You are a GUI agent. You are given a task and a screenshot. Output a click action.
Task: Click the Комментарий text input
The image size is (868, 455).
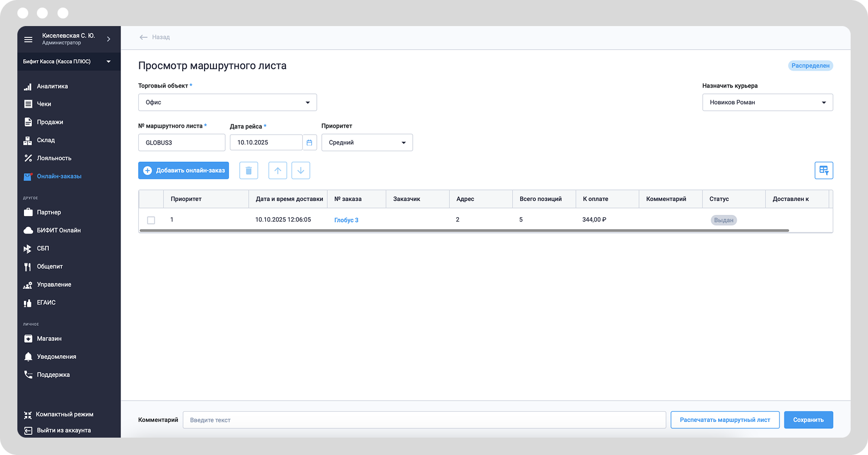click(x=424, y=420)
